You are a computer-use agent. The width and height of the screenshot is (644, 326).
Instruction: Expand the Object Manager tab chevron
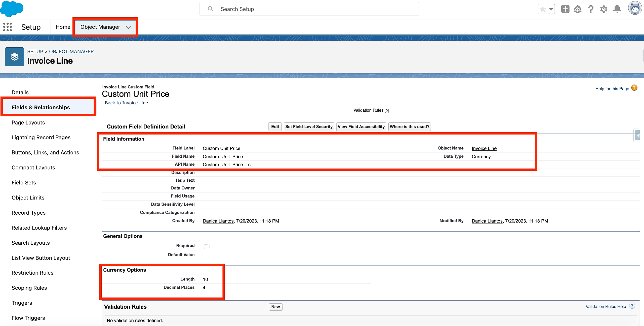[128, 27]
